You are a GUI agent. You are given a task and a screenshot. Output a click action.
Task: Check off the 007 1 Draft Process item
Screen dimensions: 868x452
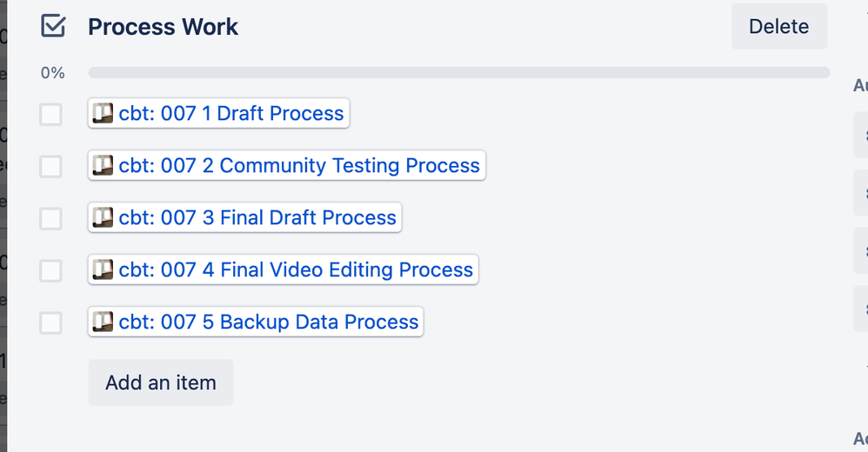coord(51,115)
